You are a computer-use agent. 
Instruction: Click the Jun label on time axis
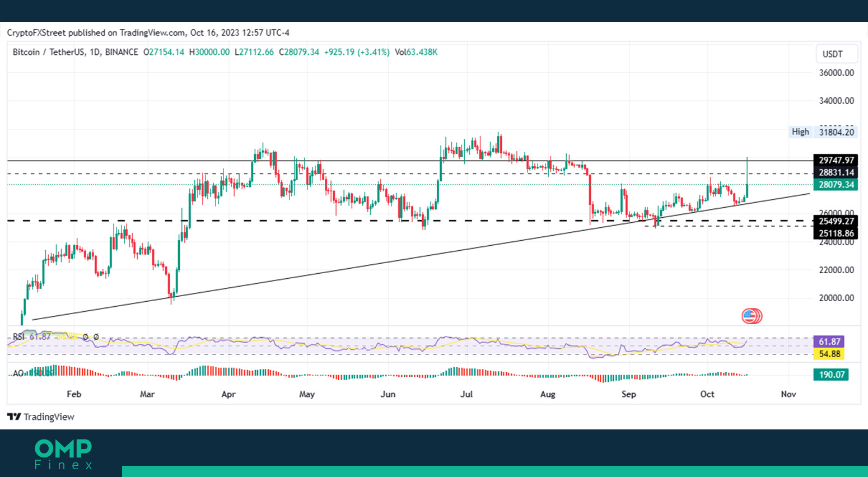point(388,394)
